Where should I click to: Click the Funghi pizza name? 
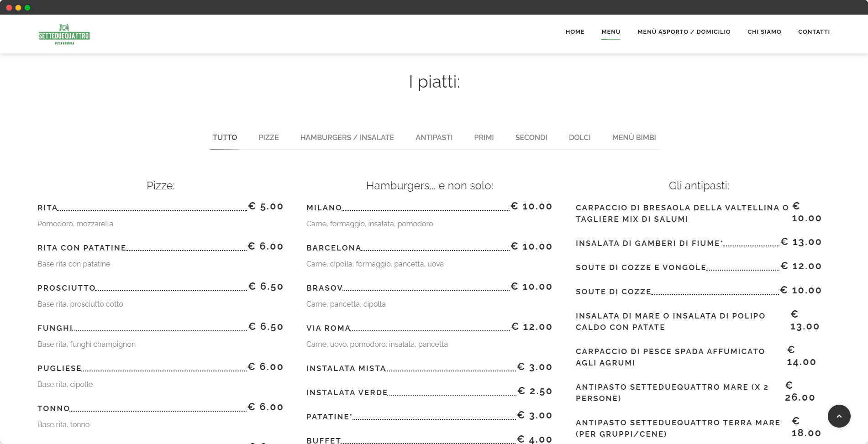click(x=55, y=328)
